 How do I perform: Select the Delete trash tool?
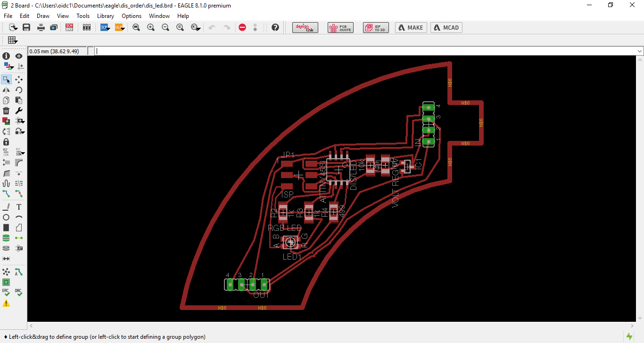(x=6, y=111)
